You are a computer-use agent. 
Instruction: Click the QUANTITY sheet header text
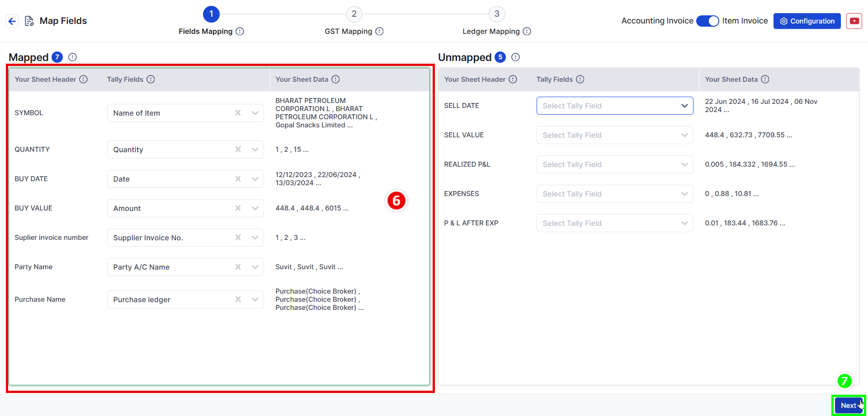32,150
